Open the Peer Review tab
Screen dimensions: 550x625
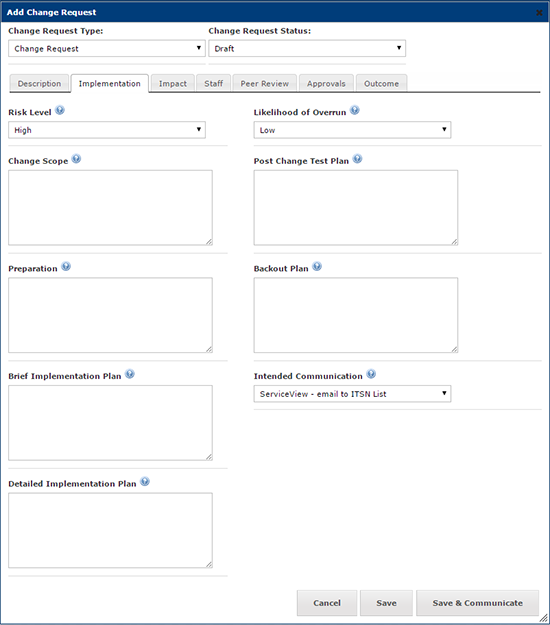(265, 84)
